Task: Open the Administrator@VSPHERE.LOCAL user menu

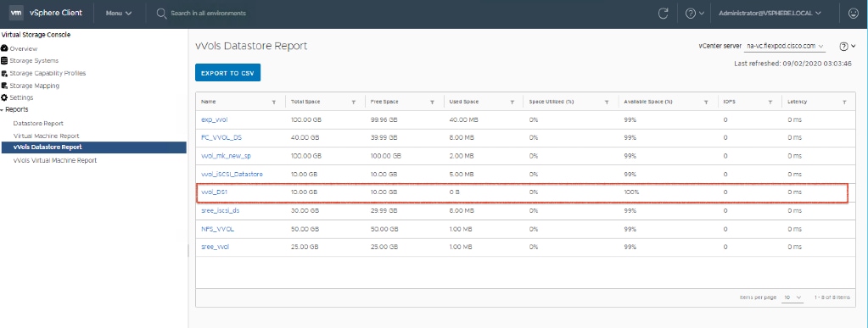Action: pyautogui.click(x=770, y=14)
